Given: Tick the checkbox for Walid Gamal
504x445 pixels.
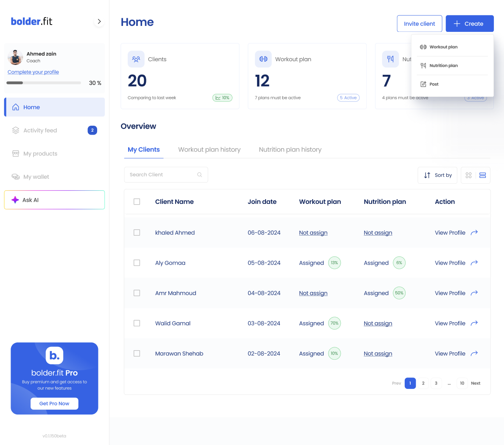Looking at the screenshot, I should 137,323.
